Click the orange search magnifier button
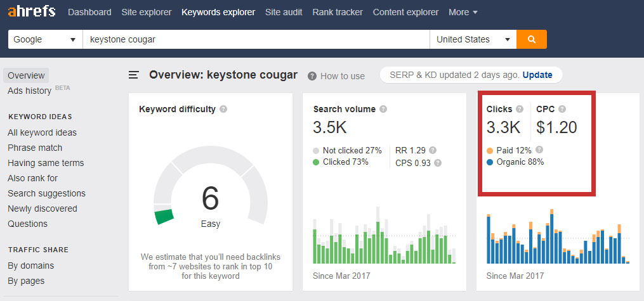Viewport: 644px width, 301px height. pos(532,39)
